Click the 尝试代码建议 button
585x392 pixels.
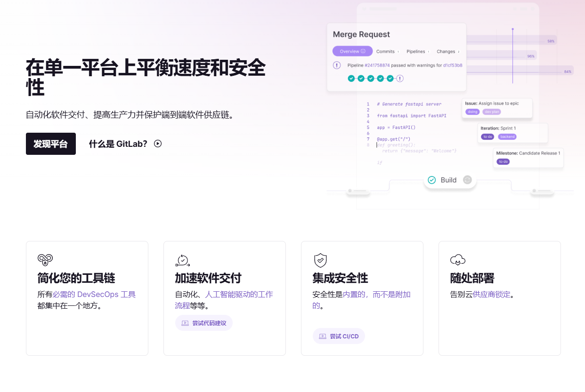point(204,323)
